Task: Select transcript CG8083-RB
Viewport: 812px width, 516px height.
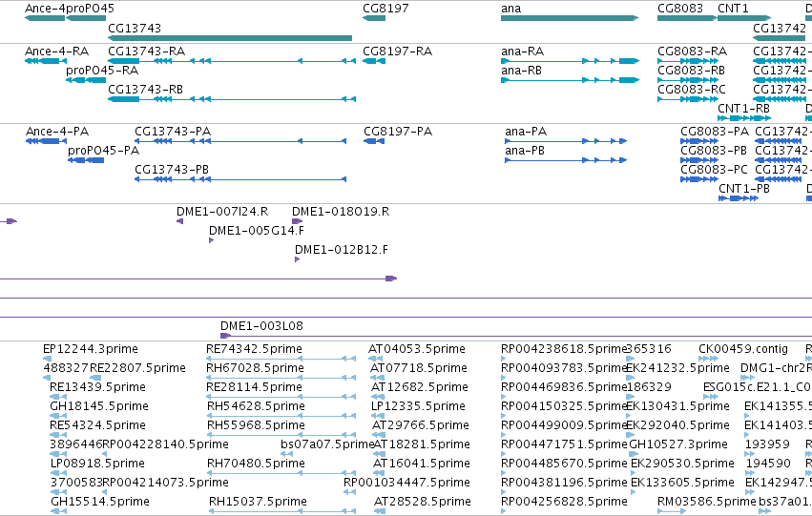Action: click(x=688, y=80)
